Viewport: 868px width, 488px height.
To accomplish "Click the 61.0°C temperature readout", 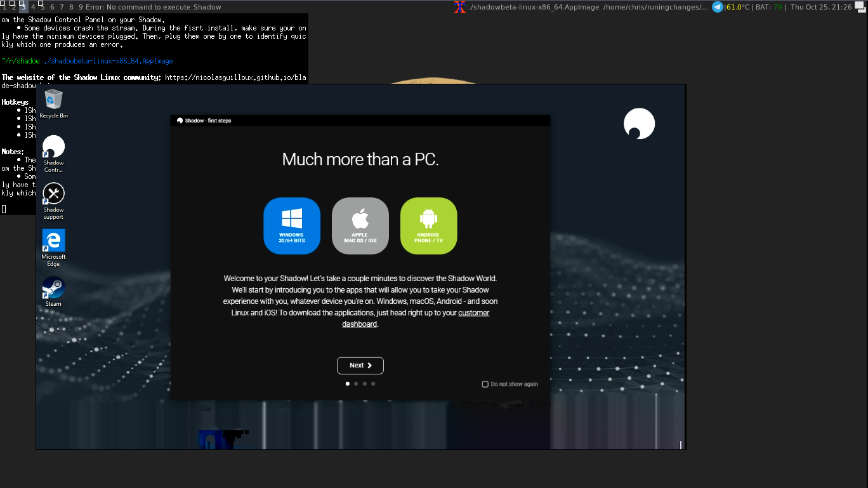I will click(738, 7).
